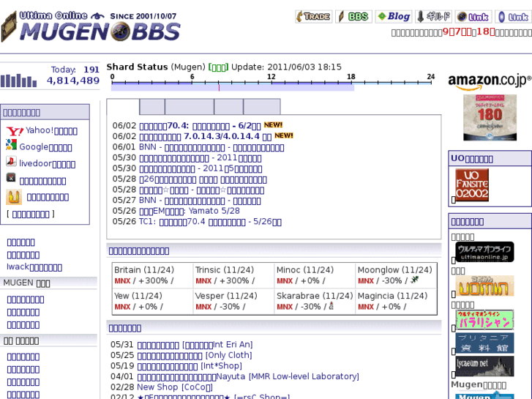Open the lycaeum net banner

pos(485,366)
